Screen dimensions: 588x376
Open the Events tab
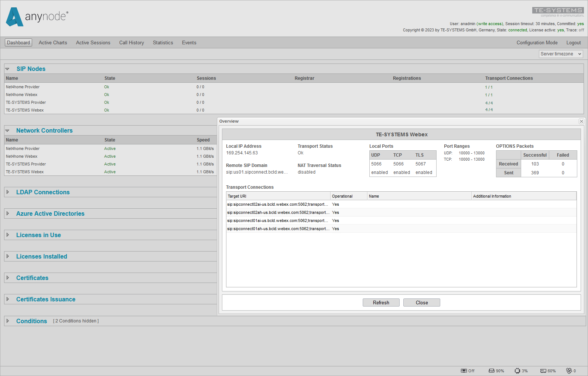click(189, 43)
